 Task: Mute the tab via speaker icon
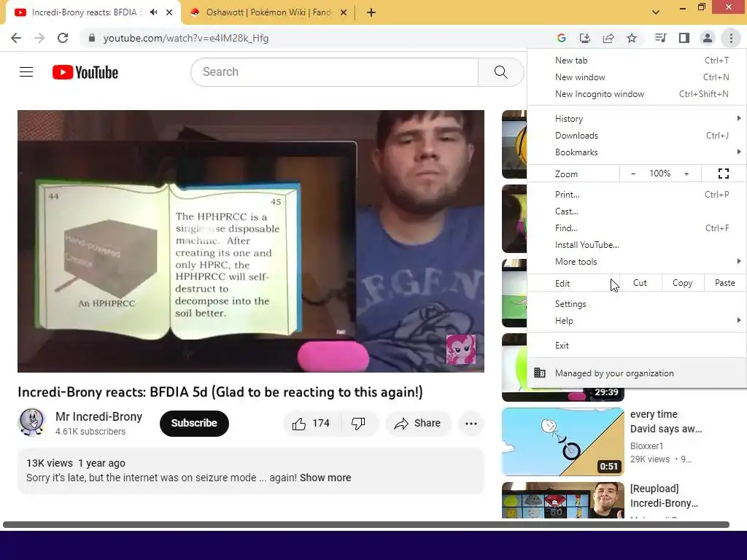click(153, 12)
